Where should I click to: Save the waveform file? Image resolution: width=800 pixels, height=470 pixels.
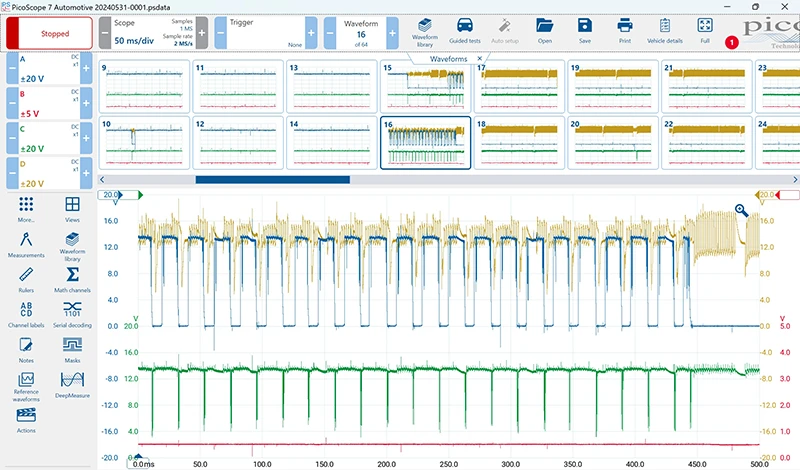coord(585,31)
